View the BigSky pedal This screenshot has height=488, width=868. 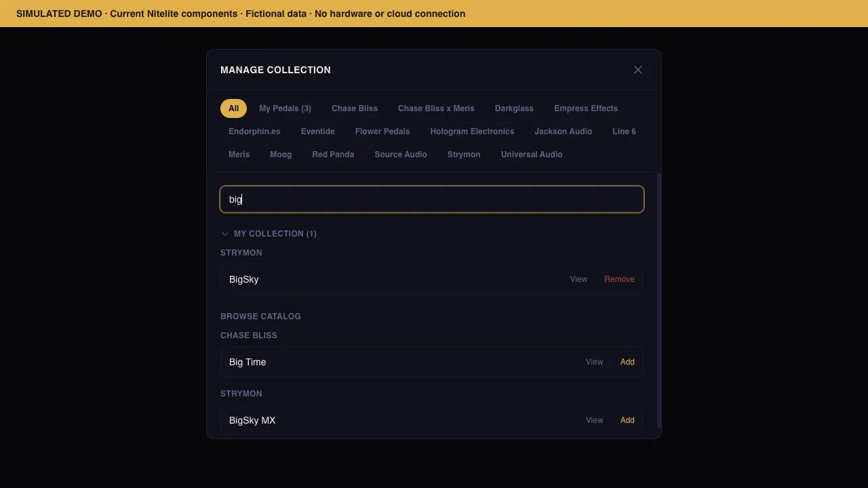click(578, 279)
